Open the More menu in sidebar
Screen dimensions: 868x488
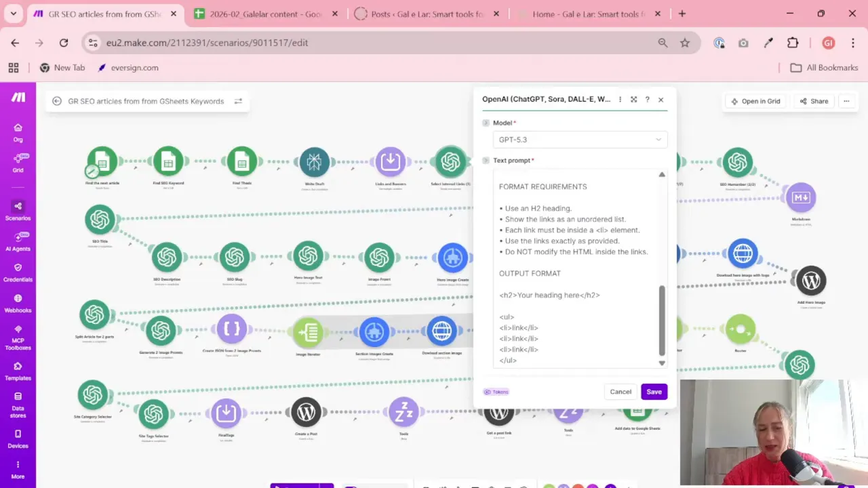(18, 470)
